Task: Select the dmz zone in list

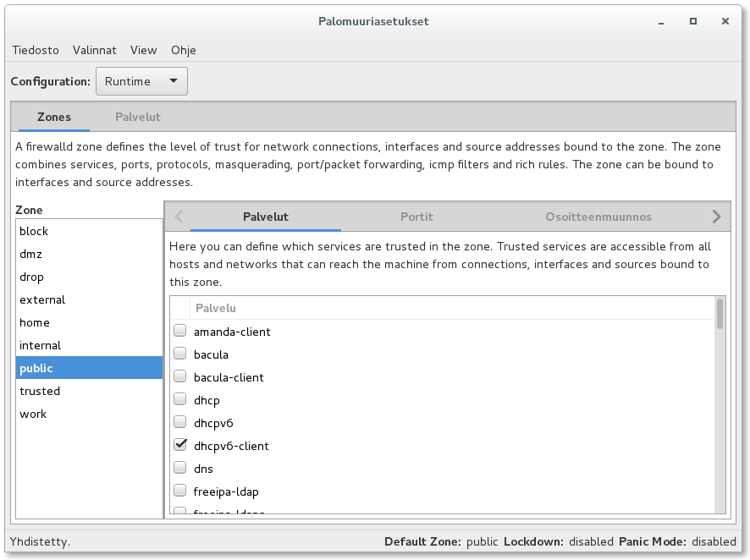Action: pyautogui.click(x=30, y=254)
